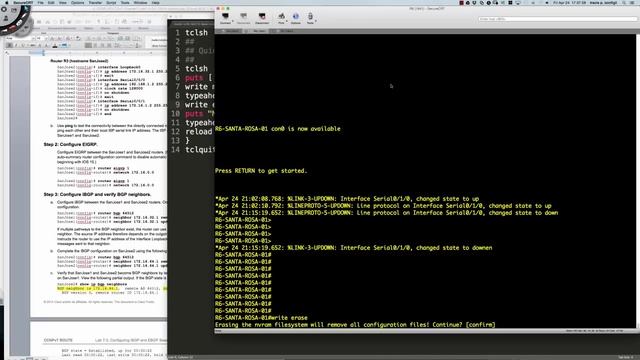640x360 pixels.
Task: Click the Tools icon in SecureCRT toolbar
Action: [310, 18]
